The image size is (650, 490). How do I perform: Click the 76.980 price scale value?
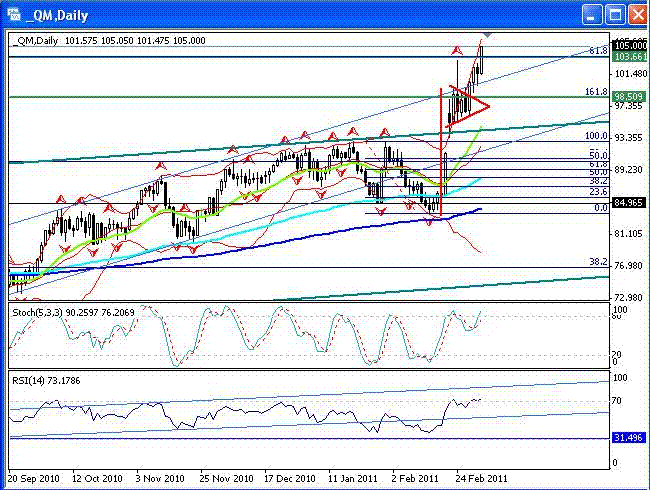(628, 266)
